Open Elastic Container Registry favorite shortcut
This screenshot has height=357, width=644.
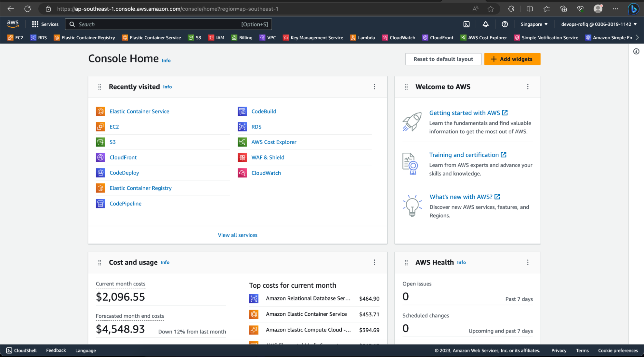(84, 38)
